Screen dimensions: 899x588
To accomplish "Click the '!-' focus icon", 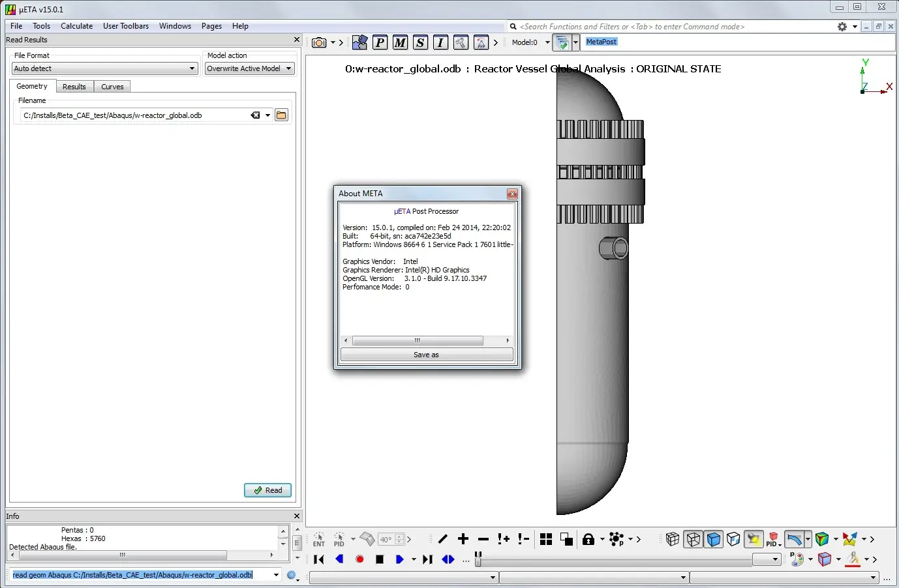I will pyautogui.click(x=523, y=539).
